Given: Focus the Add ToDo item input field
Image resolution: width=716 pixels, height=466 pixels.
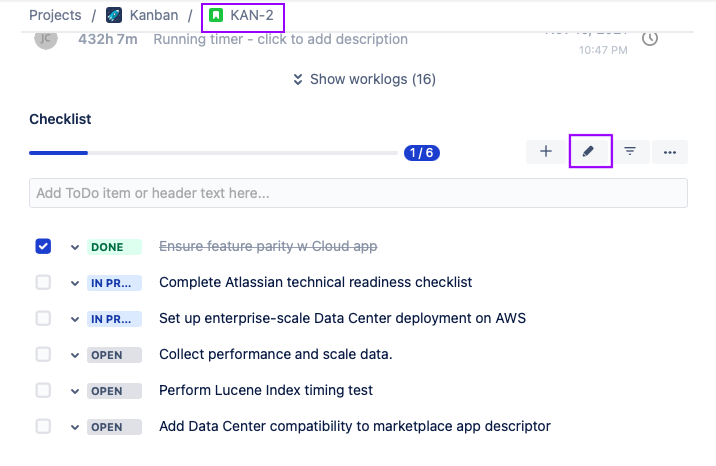Looking at the screenshot, I should [x=358, y=193].
